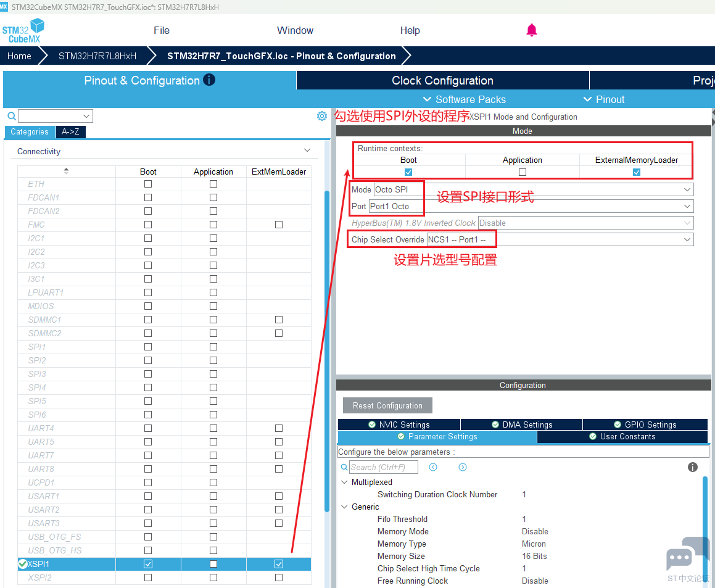Go to previous search result arrow
Screen dimensions: 715x588
433,467
